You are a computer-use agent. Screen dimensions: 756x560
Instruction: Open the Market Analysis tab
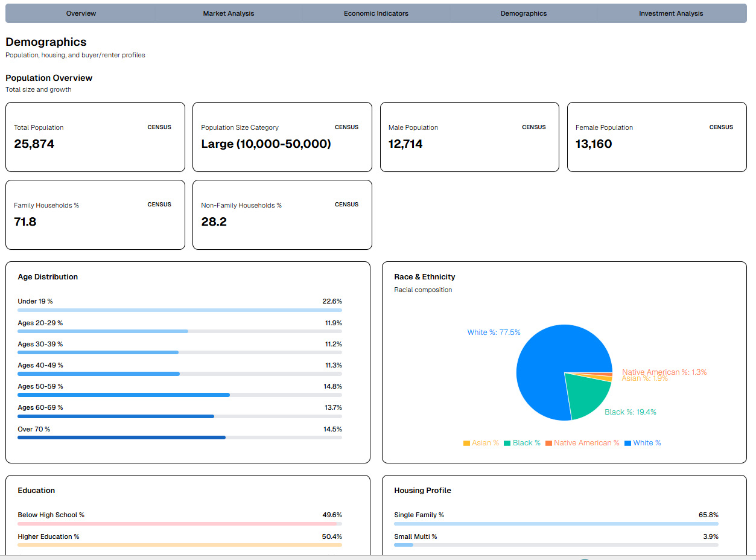228,13
